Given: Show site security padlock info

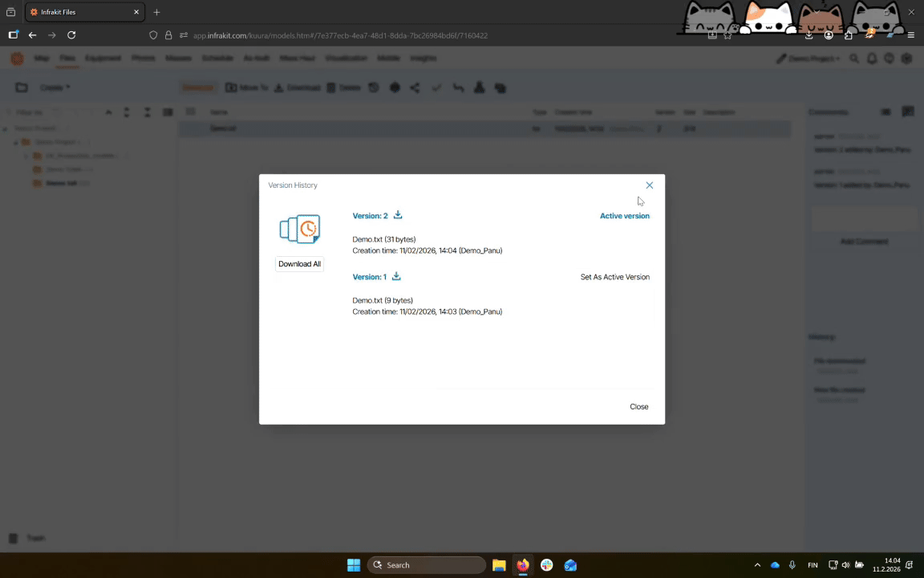Looking at the screenshot, I should pos(168,35).
